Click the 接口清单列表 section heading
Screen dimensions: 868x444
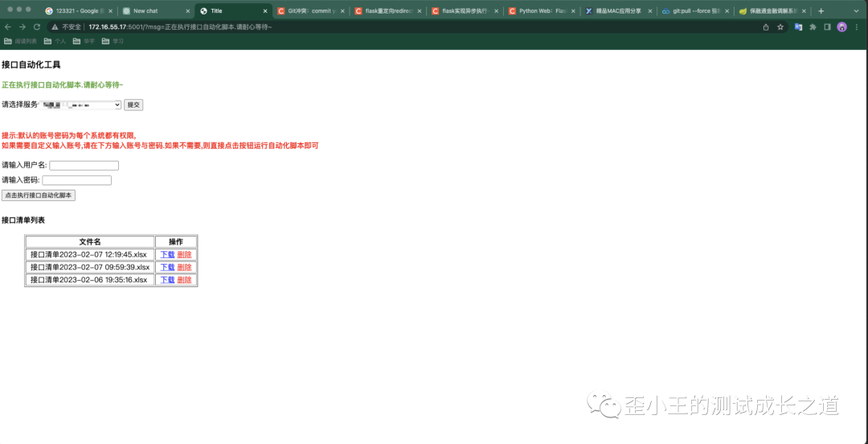point(23,220)
